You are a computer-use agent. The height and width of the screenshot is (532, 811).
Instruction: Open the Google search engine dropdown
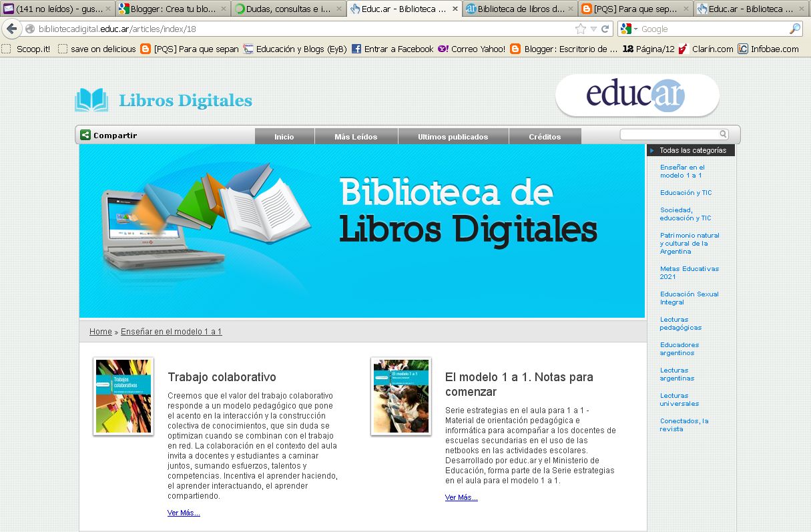pos(625,29)
